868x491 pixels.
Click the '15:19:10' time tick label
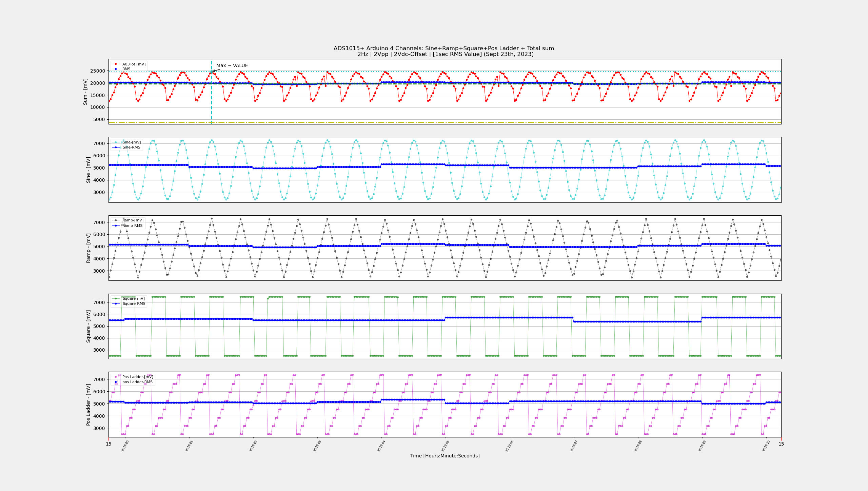click(766, 446)
